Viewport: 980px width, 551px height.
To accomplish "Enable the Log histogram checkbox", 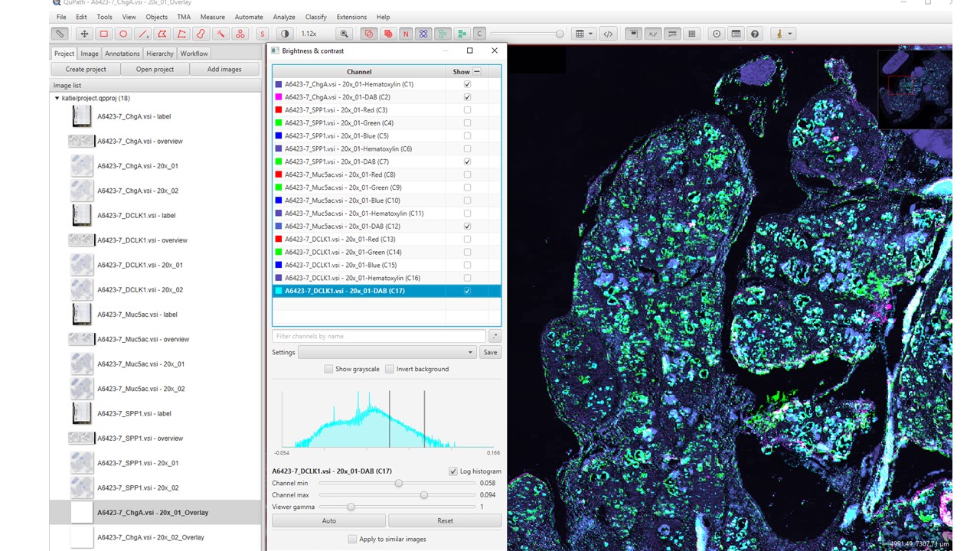I will pos(453,471).
